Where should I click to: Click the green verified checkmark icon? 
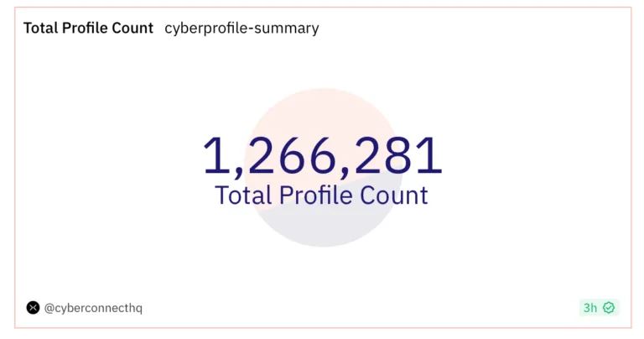[609, 308]
